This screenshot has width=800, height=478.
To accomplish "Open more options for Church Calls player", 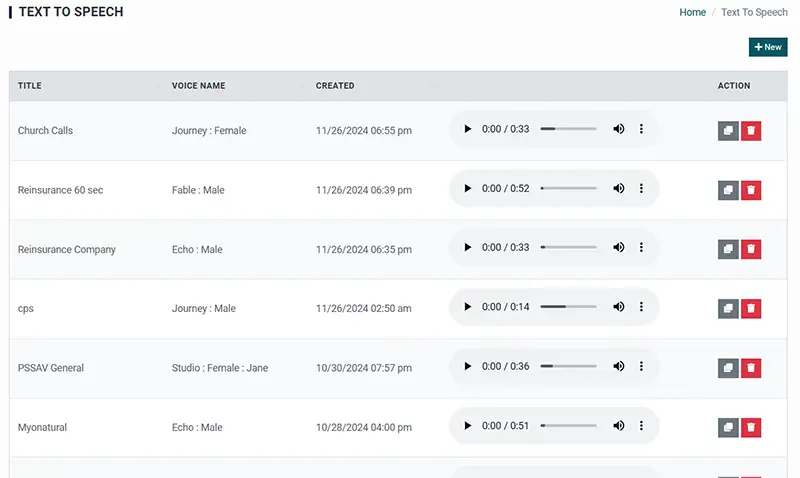I will [641, 129].
